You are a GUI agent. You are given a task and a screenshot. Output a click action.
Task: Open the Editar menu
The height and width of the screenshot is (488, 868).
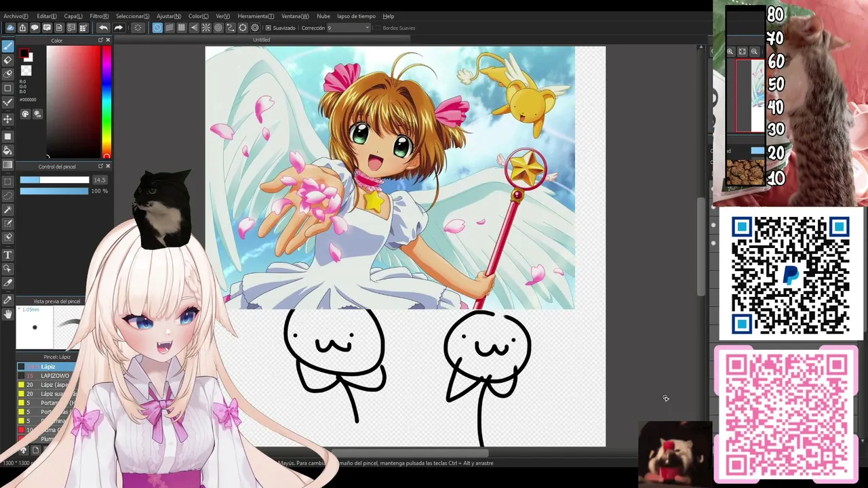coord(47,16)
